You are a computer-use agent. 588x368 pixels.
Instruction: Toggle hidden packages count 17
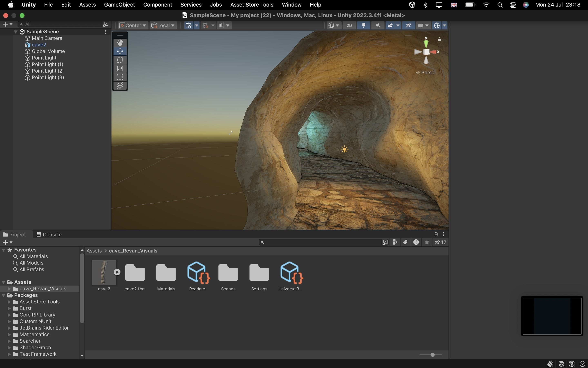[440, 242]
